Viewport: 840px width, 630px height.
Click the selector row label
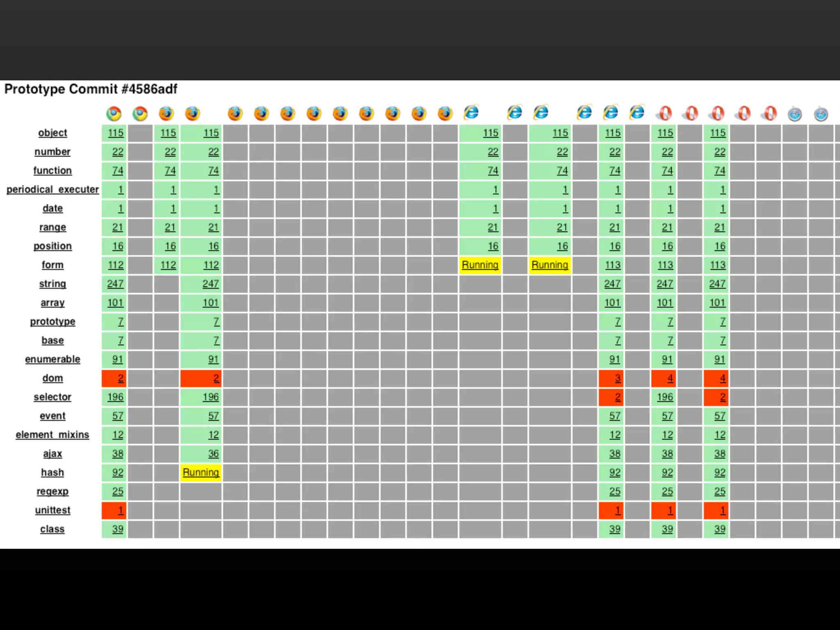pyautogui.click(x=52, y=397)
